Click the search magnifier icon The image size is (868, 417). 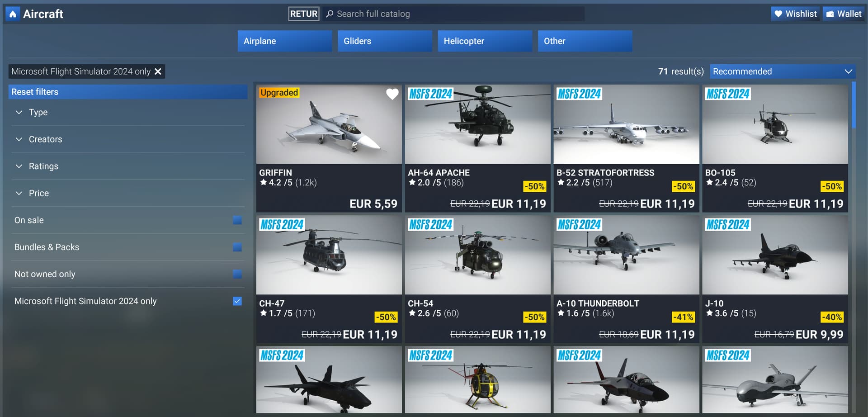coord(330,14)
